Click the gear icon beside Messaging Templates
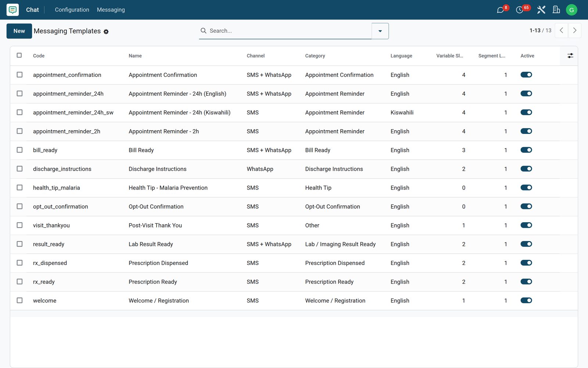 point(106,32)
